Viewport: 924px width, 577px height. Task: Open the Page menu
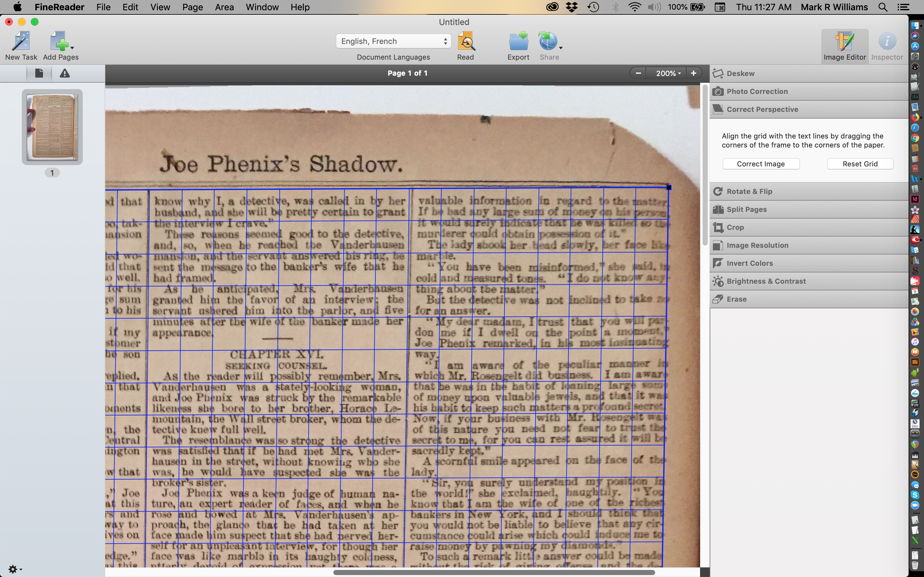193,7
